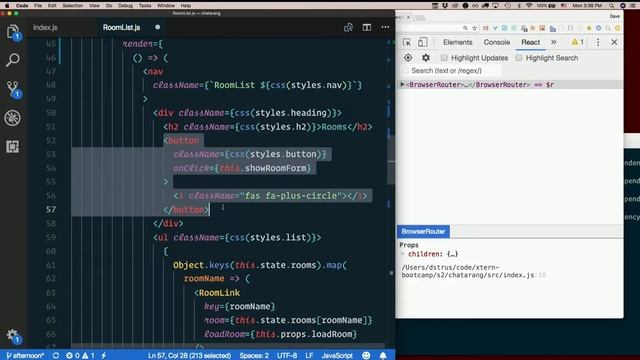Change indentation Spaces: 2 setting
The height and width of the screenshot is (360, 640).
(x=254, y=356)
